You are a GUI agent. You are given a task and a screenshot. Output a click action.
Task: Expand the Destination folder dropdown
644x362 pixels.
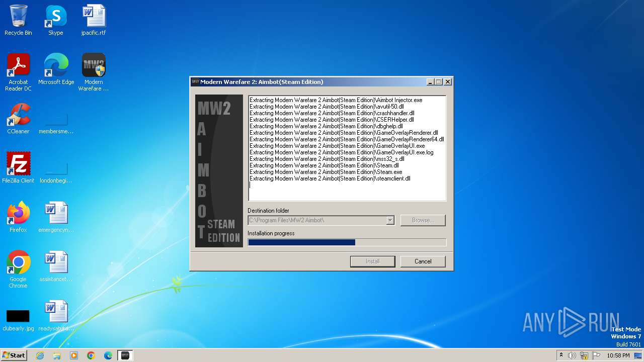[390, 220]
